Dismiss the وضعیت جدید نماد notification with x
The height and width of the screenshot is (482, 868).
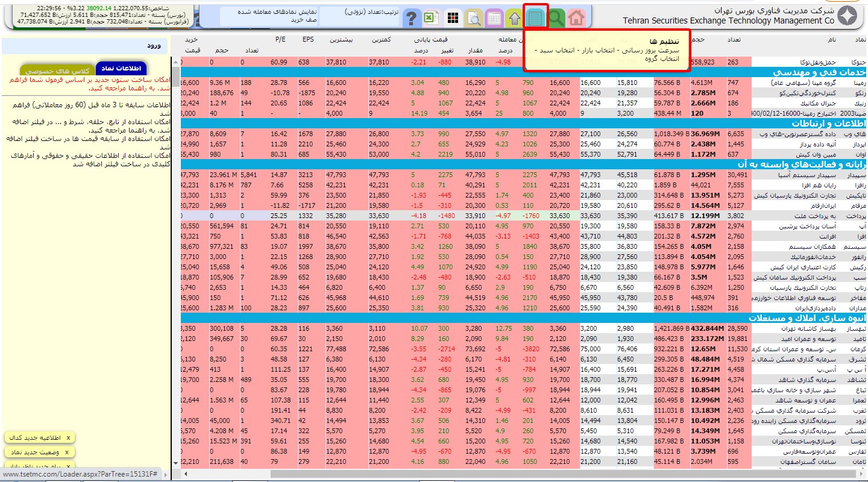pos(66,452)
